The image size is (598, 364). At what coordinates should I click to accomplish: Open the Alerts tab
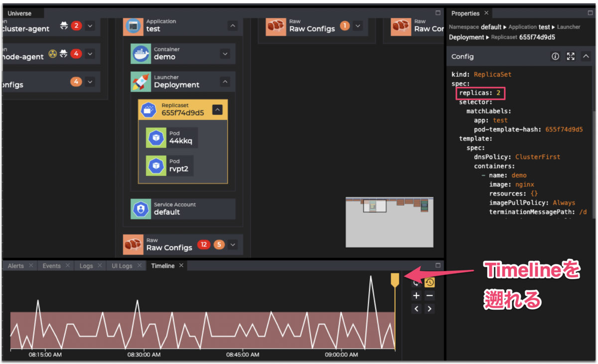pyautogui.click(x=15, y=266)
